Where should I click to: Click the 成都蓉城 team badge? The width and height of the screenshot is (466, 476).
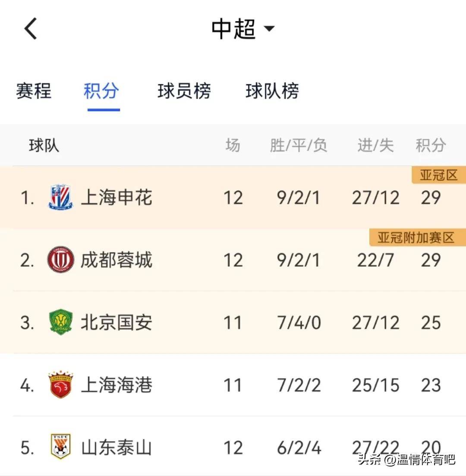tap(61, 260)
